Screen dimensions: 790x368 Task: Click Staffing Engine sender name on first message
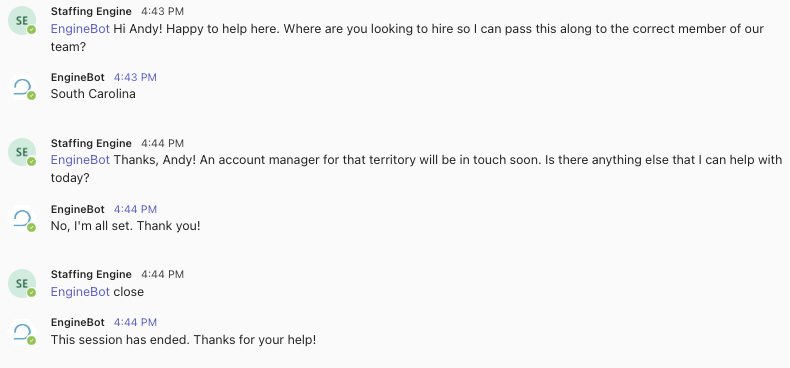coord(91,11)
